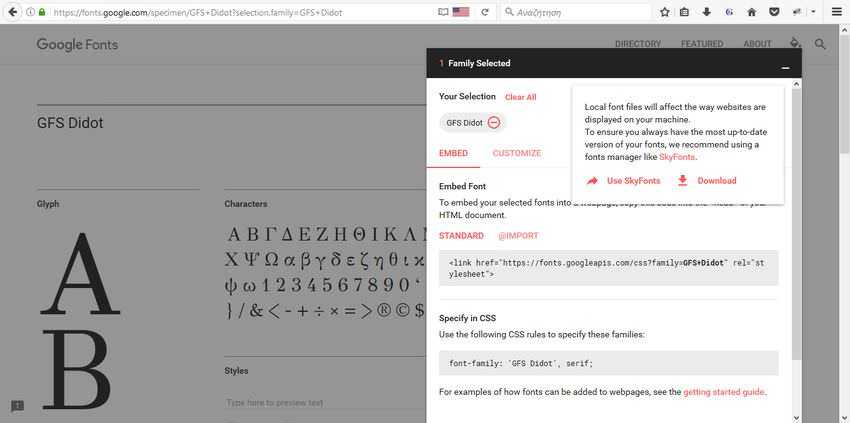Click Clear All selection link

[520, 97]
